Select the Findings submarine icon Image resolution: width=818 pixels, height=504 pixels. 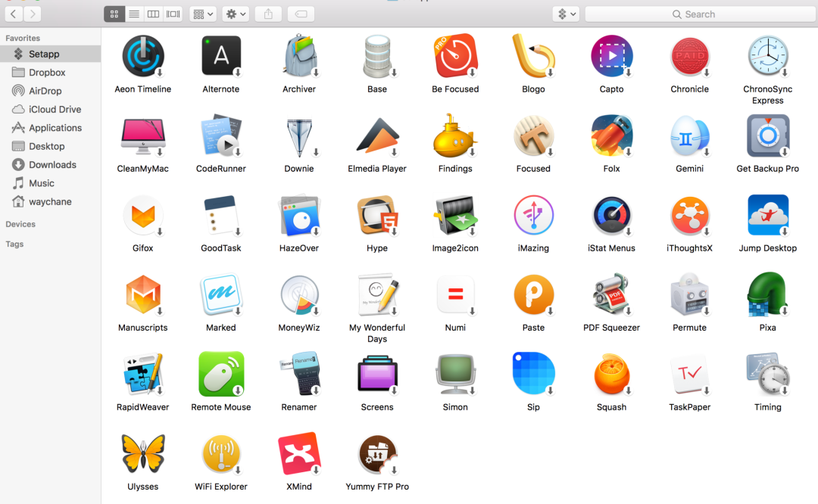pos(455,135)
